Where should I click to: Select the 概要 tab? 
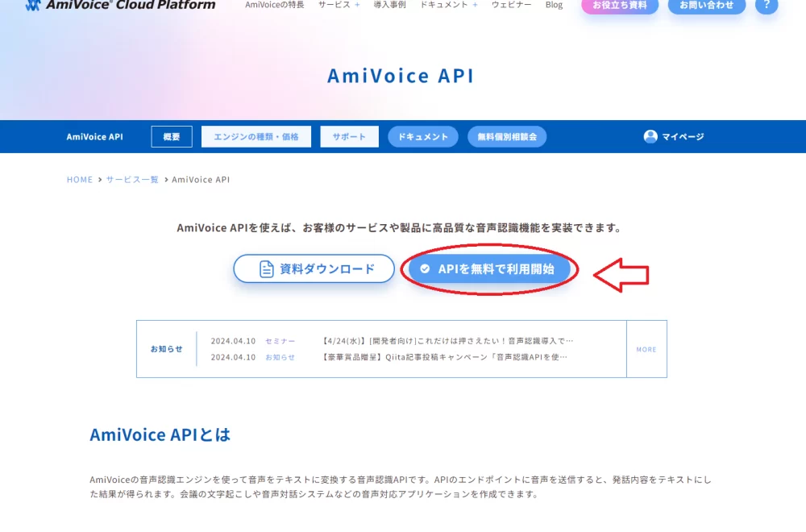pos(172,137)
